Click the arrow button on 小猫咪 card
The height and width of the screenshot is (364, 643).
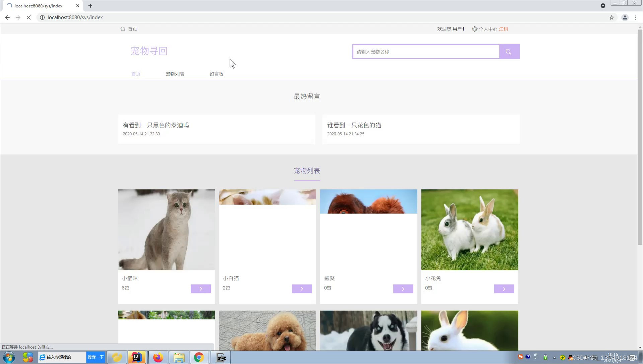[x=201, y=289]
